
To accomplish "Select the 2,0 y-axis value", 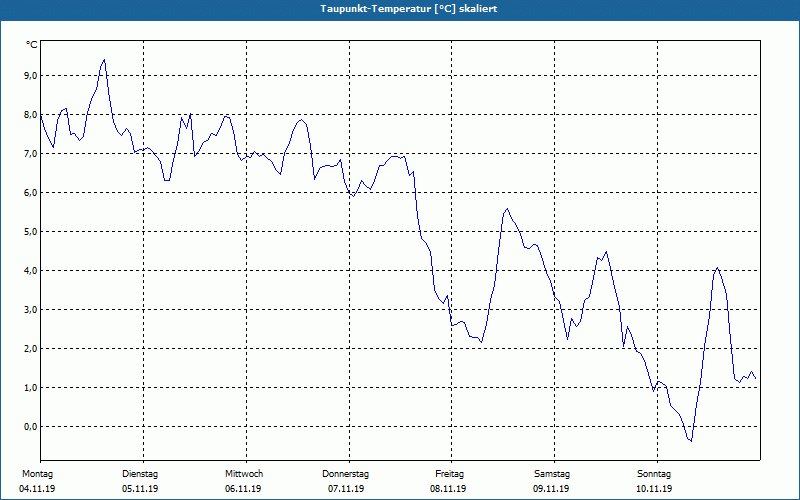I will [31, 348].
